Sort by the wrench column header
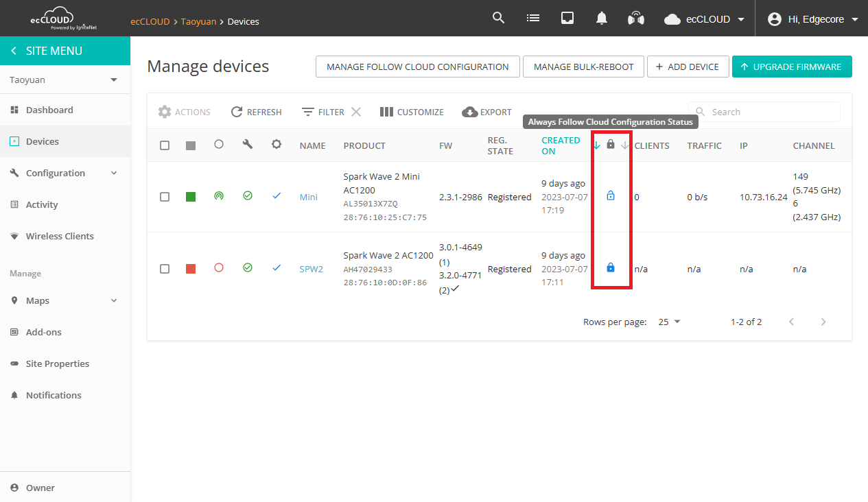 pos(248,145)
